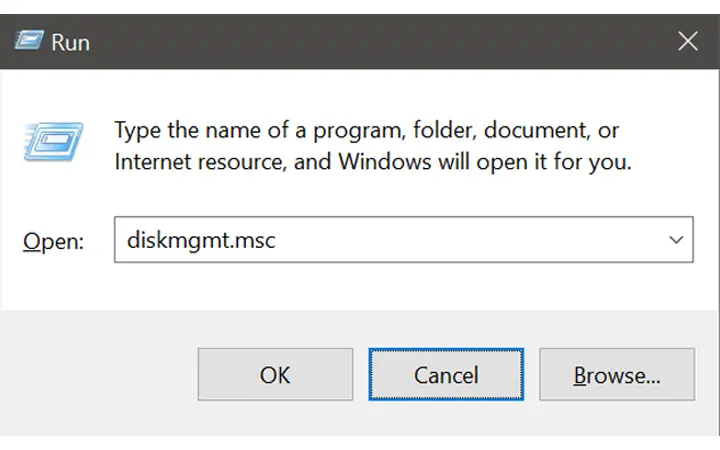Open the file picker with Browse...
Screen dimensions: 720x450
point(617,375)
